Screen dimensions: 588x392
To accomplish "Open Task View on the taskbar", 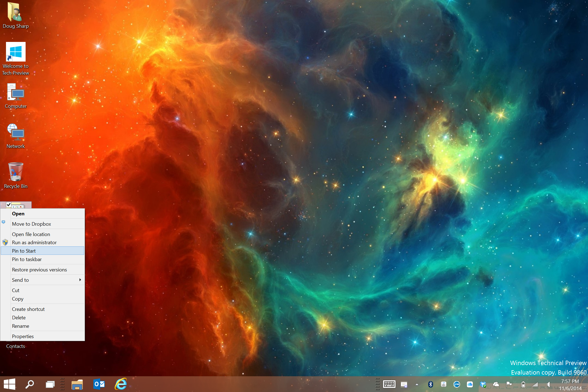I will [x=50, y=384].
